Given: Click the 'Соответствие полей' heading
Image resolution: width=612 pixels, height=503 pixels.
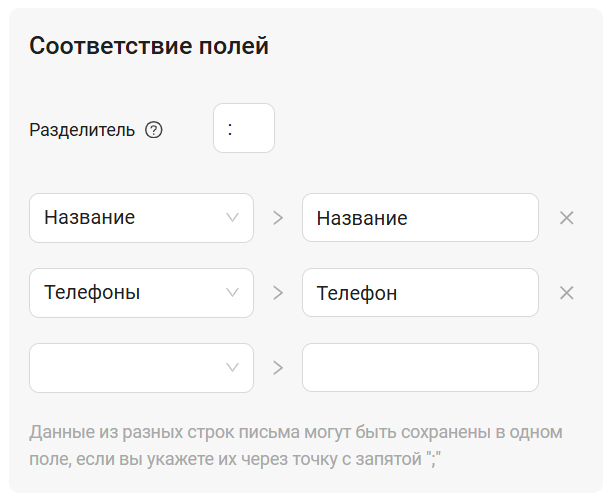Looking at the screenshot, I should (149, 46).
